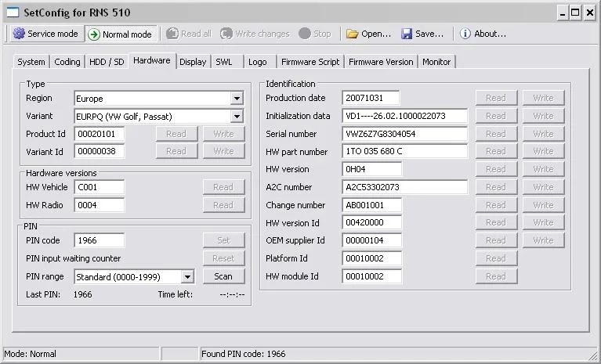Open the Variant combo box
Viewport: 601px width, 364px height.
click(237, 117)
